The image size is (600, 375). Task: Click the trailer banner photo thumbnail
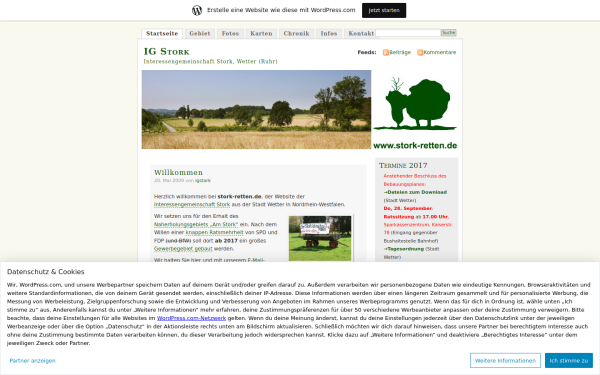tap(320, 238)
